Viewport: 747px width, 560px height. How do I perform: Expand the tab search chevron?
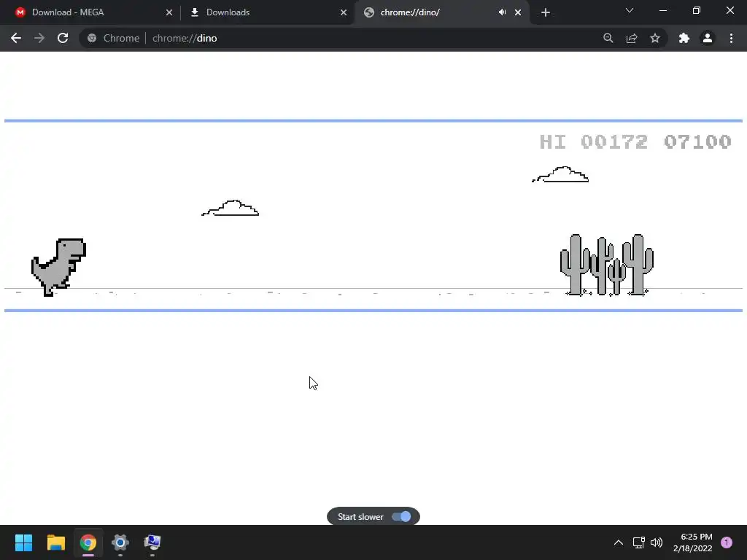click(630, 10)
